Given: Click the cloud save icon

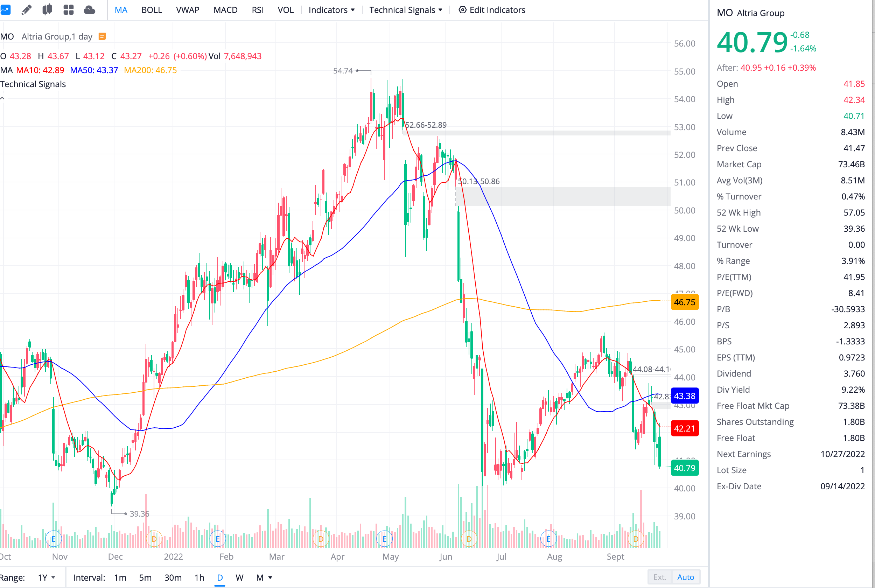Looking at the screenshot, I should coord(89,10).
